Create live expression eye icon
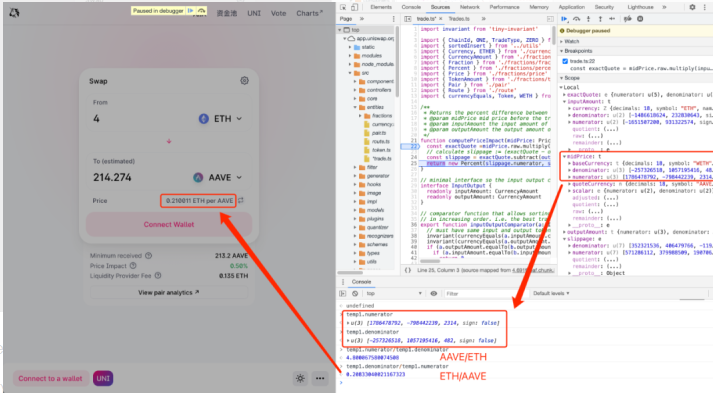Screen dimensions: 713x393 (434, 293)
